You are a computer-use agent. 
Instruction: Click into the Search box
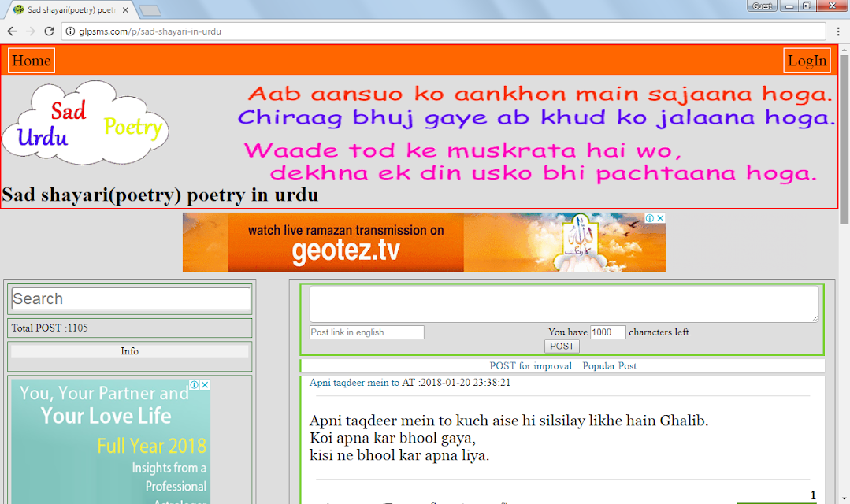click(130, 298)
